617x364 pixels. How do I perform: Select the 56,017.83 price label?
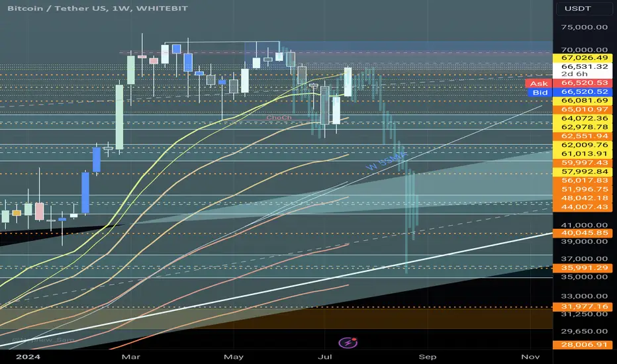583,180
